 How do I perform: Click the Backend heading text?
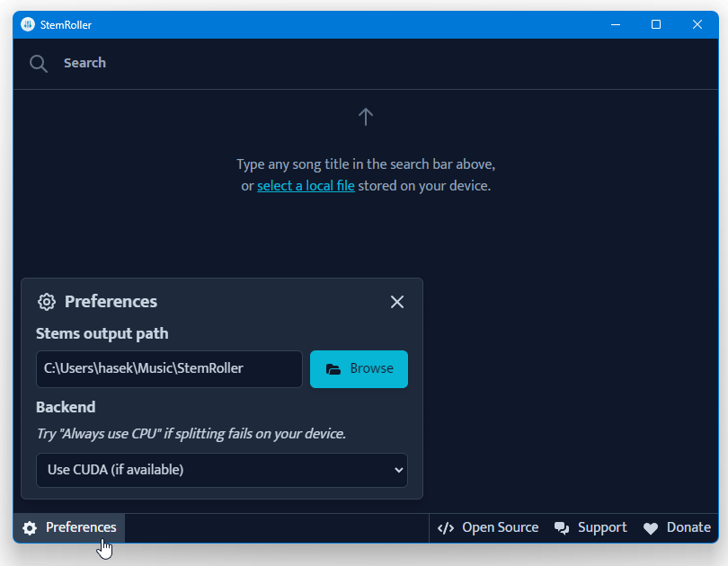click(x=66, y=407)
